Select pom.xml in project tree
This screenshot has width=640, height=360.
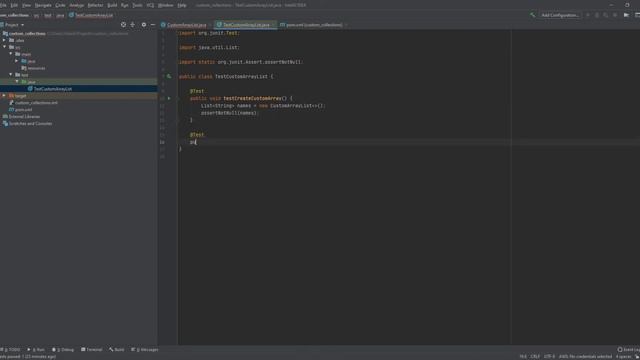20,109
